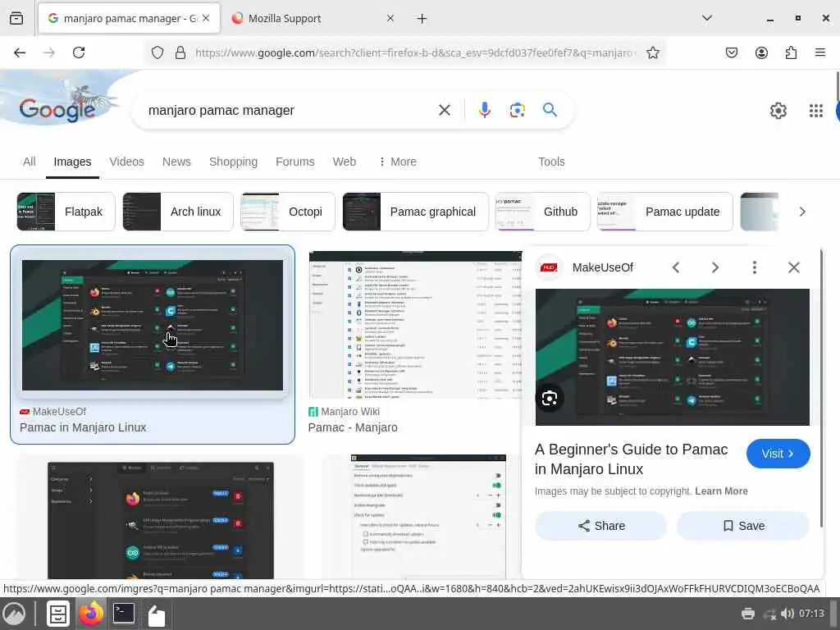The width and height of the screenshot is (840, 630).
Task: Open the MakeUseOf Pamac image result
Action: 152,325
